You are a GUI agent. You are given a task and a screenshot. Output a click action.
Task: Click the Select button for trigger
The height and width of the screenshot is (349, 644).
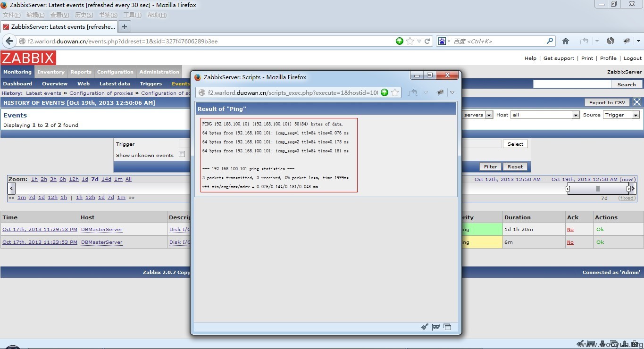point(515,144)
